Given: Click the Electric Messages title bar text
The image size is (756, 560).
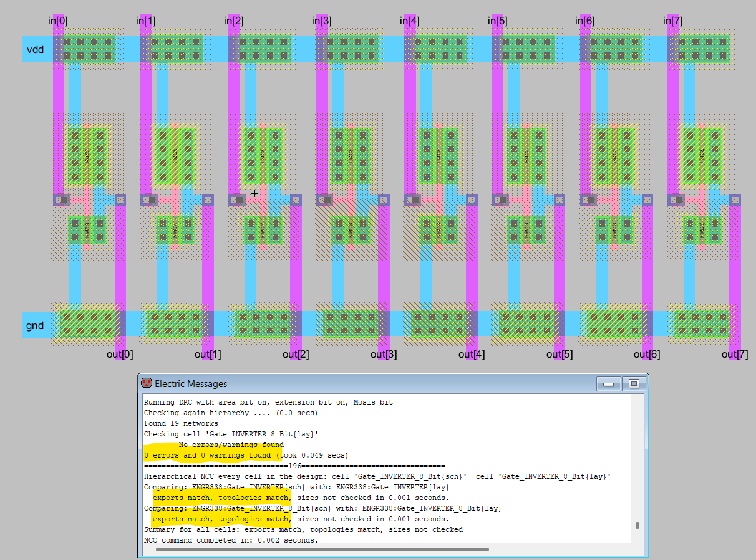Looking at the screenshot, I should pyautogui.click(x=191, y=384).
